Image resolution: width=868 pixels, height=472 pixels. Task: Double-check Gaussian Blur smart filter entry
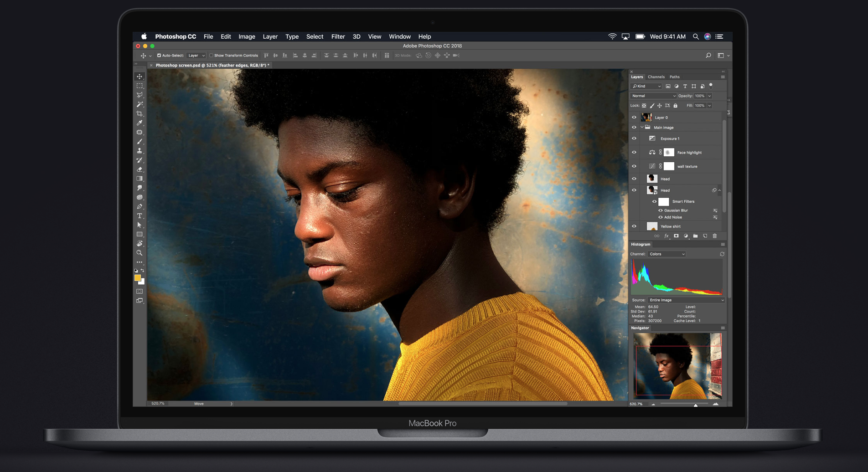tap(676, 210)
